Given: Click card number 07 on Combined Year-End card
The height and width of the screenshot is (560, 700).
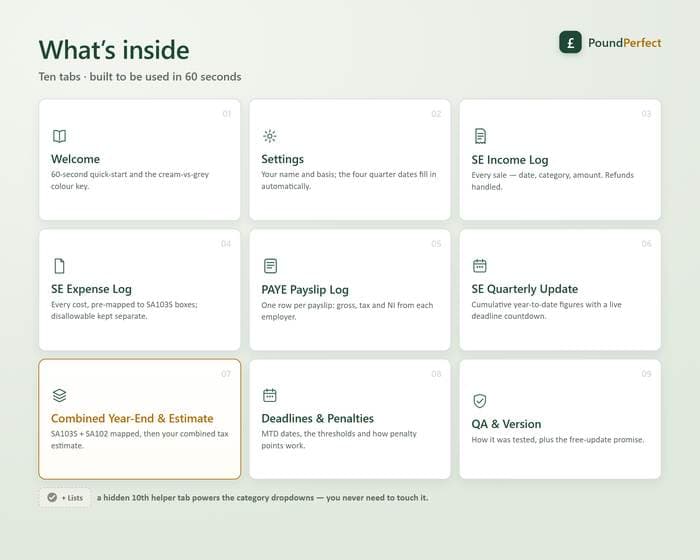Looking at the screenshot, I should [x=226, y=374].
